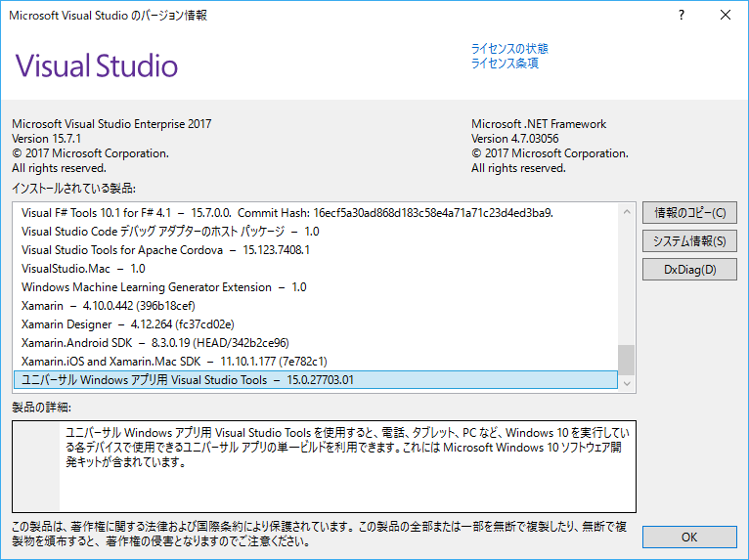The height and width of the screenshot is (560, 749).
Task: Click the Microsoft .NET Framework text
Action: 539,124
